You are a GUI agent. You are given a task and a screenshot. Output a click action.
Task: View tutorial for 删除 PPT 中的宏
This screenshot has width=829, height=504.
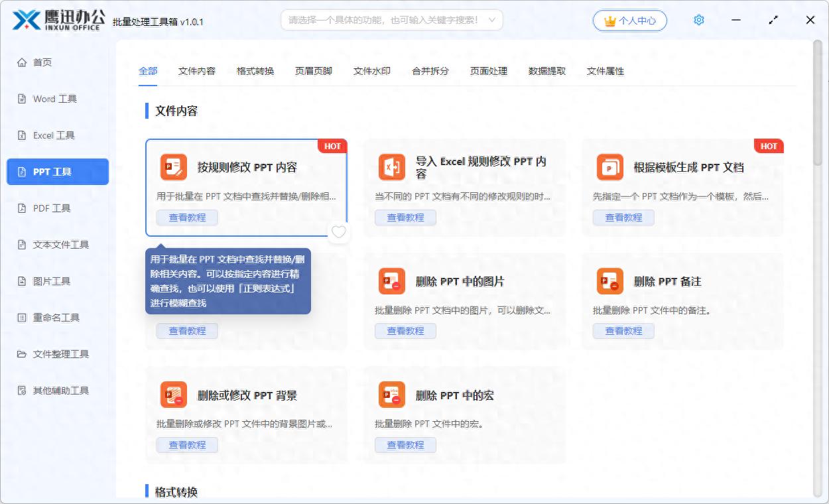[x=405, y=445]
